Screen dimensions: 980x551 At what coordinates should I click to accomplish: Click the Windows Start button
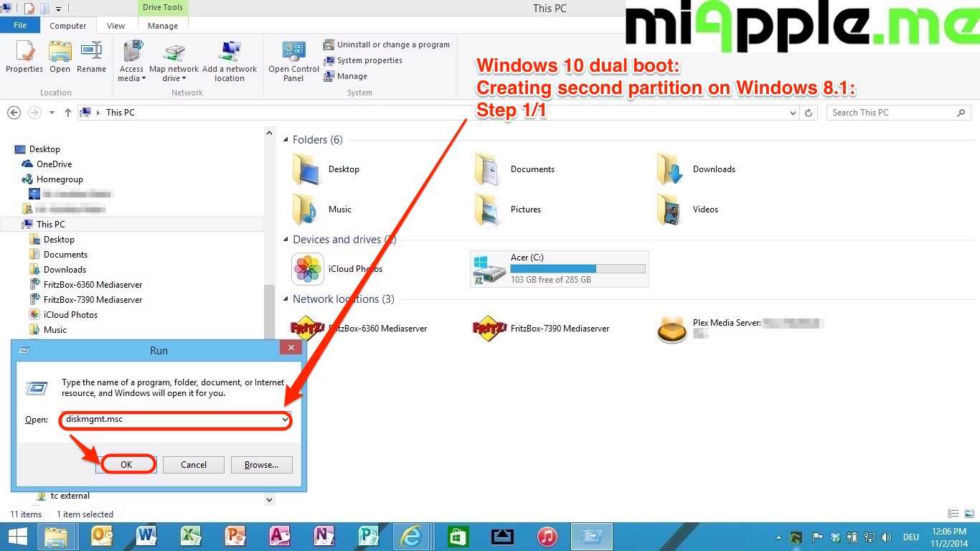(x=17, y=537)
